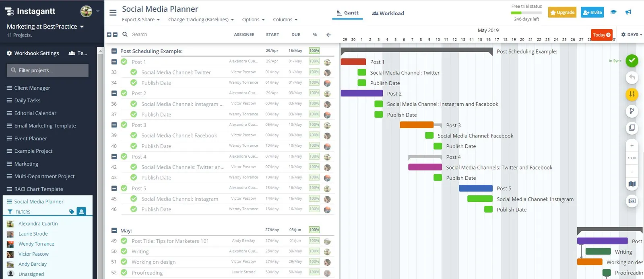Collapse columns with the left arrow icon

(x=328, y=35)
